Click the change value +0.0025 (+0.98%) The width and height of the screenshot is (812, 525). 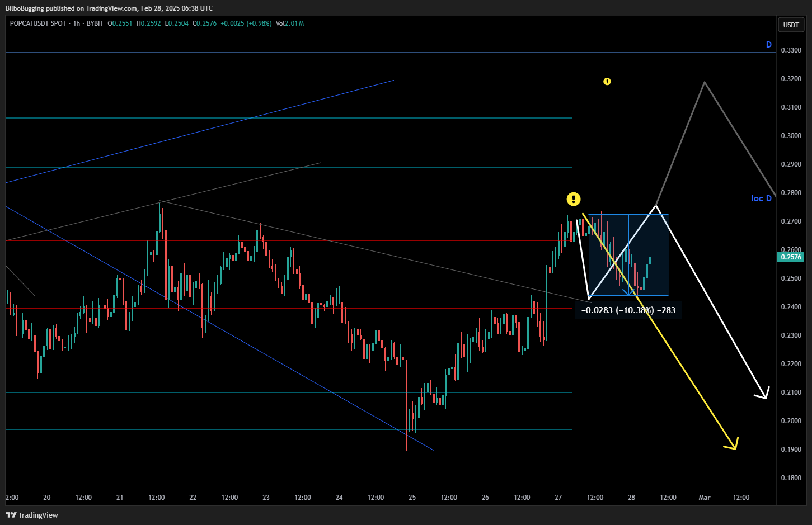coord(246,23)
